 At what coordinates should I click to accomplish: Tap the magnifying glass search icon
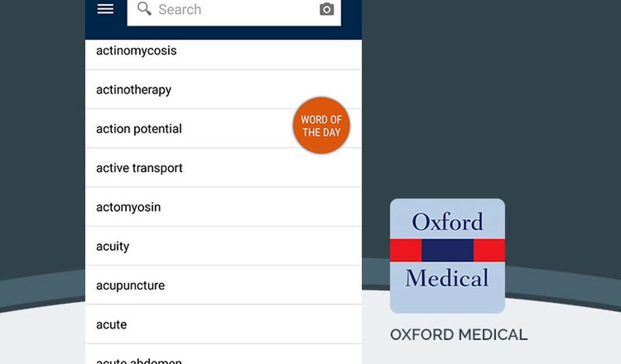point(144,9)
